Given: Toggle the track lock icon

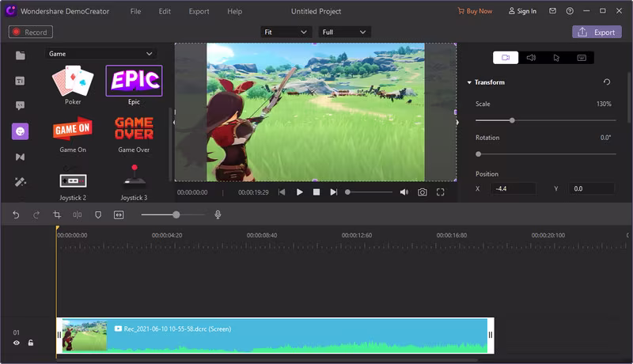Looking at the screenshot, I should point(31,343).
